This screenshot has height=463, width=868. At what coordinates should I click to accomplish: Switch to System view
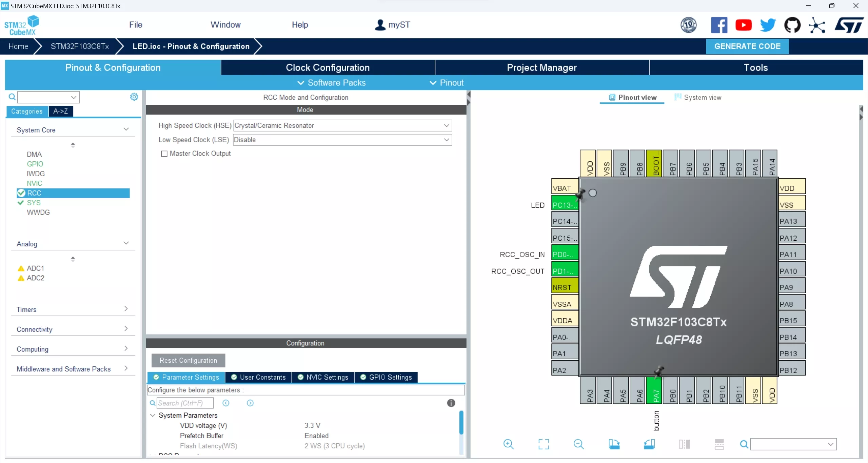[698, 98]
